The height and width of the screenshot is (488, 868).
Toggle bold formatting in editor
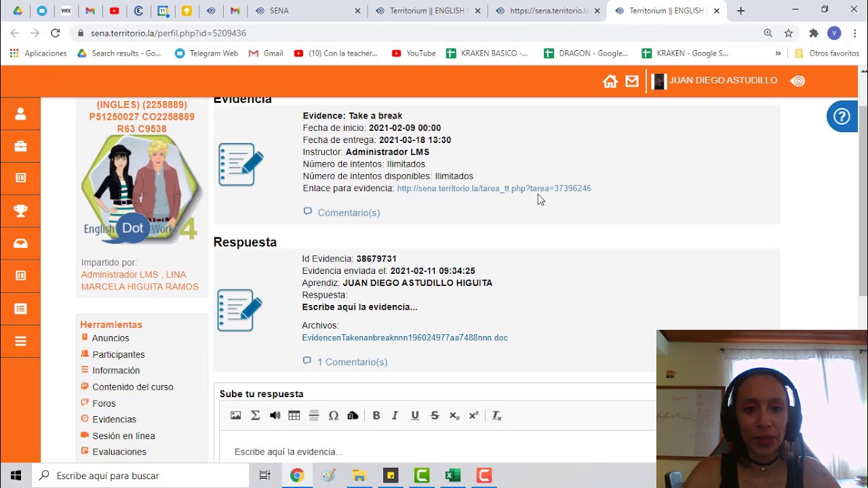click(x=376, y=415)
